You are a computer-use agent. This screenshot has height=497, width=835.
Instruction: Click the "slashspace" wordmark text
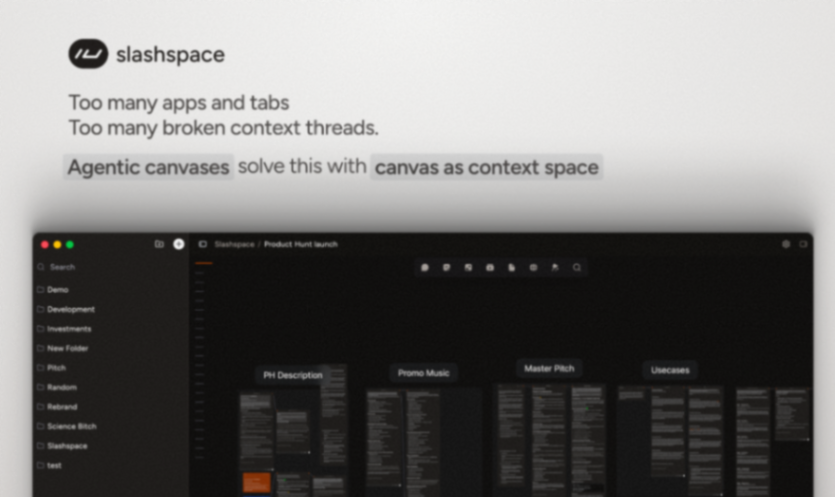tap(170, 54)
